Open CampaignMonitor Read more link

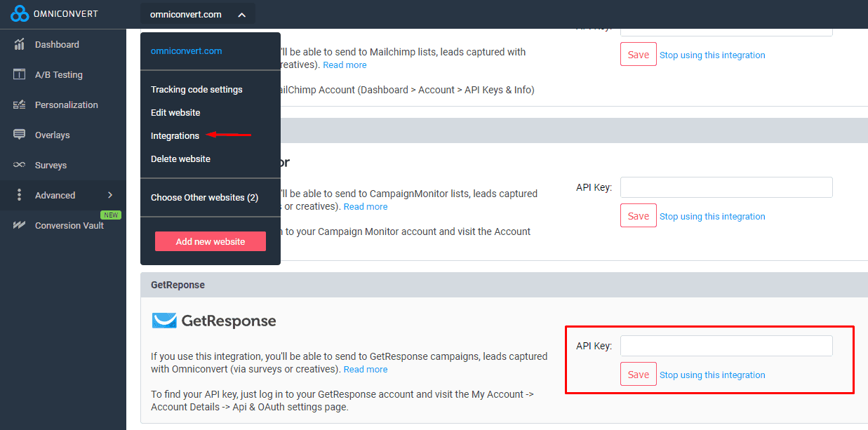click(x=366, y=206)
